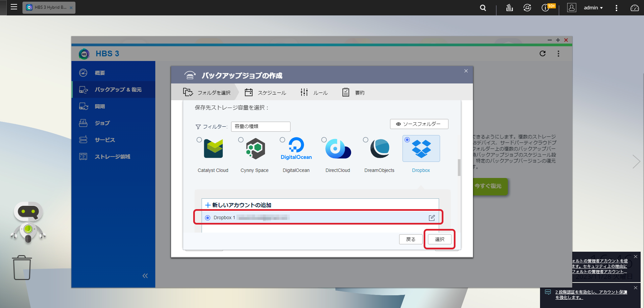
Task: Select the Dropbox 1 account radio button
Action: 208,218
